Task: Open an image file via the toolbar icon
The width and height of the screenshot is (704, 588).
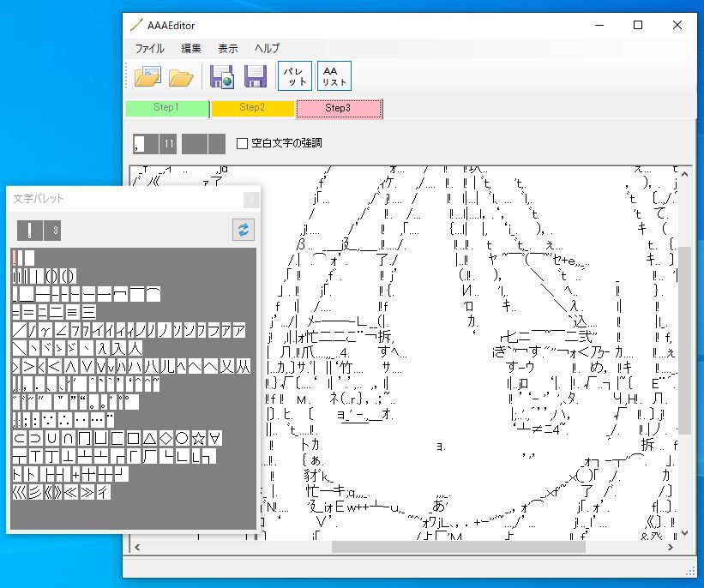Action: click(147, 76)
